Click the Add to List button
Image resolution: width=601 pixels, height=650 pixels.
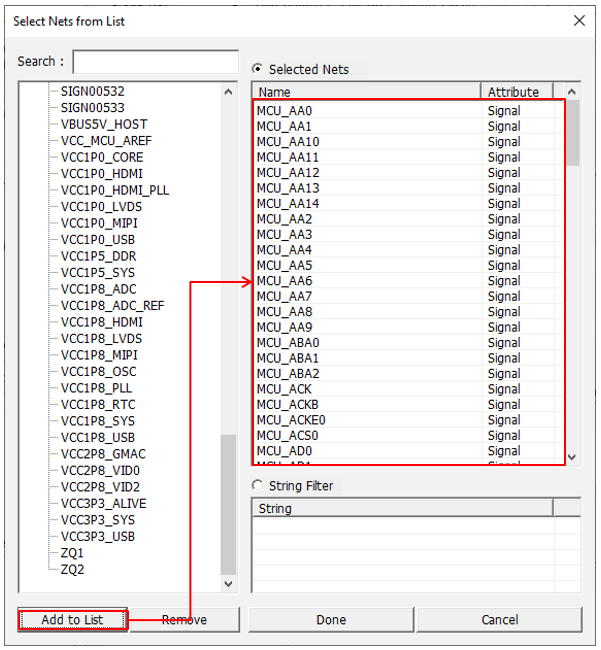click(72, 620)
